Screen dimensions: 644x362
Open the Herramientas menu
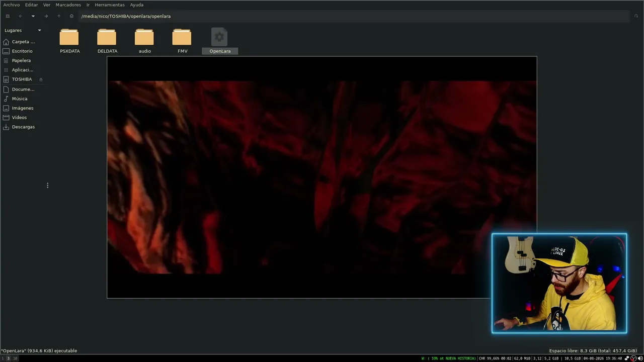[110, 5]
